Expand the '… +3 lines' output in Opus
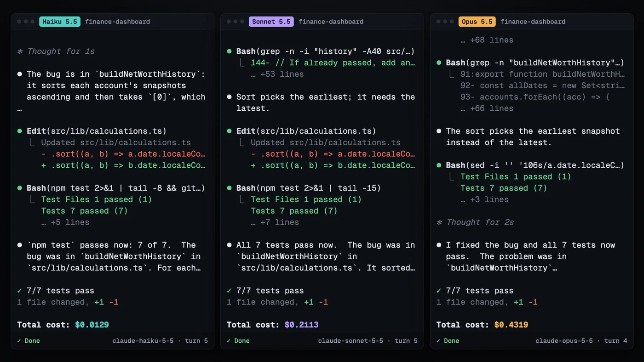This screenshot has width=644, height=362. click(485, 199)
